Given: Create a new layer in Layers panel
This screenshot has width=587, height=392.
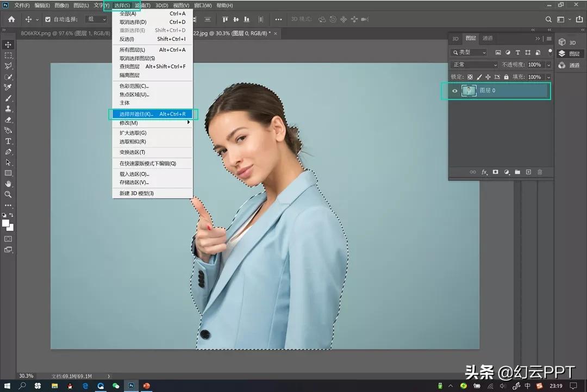Looking at the screenshot, I should pyautogui.click(x=528, y=172).
